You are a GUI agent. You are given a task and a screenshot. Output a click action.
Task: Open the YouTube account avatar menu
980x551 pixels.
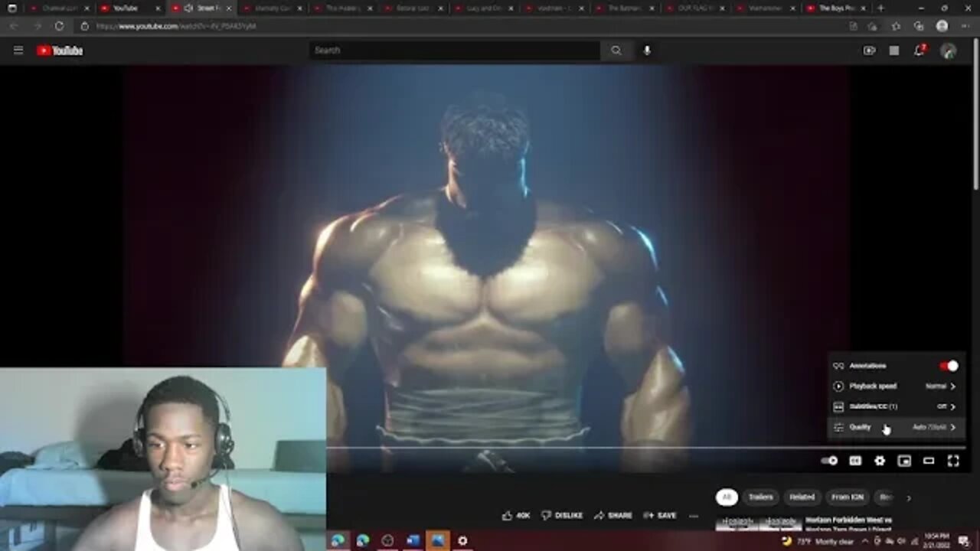949,51
